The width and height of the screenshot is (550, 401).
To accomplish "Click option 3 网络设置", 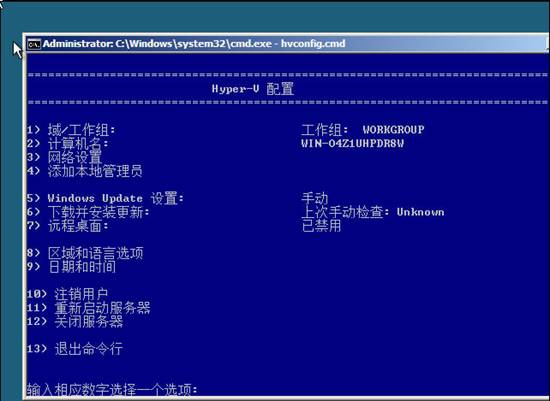I will [65, 158].
